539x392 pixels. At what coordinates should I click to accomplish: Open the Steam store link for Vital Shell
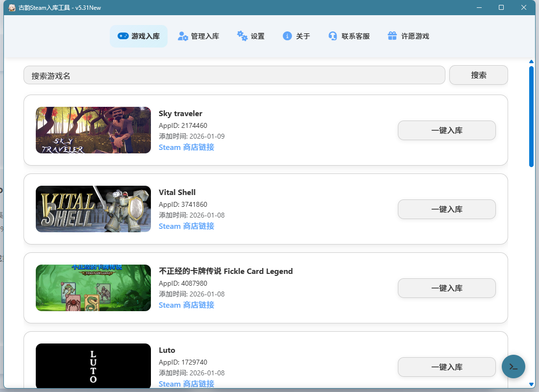point(186,226)
